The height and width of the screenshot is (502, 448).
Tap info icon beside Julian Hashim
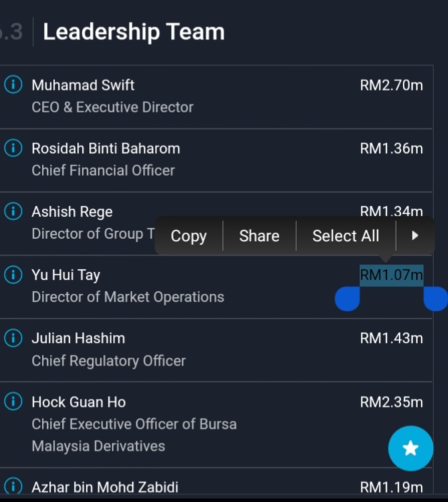click(x=13, y=338)
